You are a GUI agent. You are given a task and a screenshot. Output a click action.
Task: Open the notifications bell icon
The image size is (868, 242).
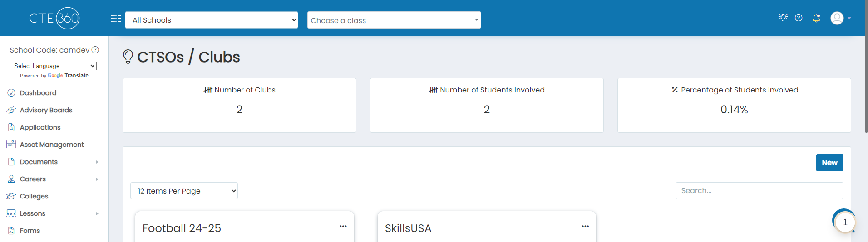coord(816,18)
